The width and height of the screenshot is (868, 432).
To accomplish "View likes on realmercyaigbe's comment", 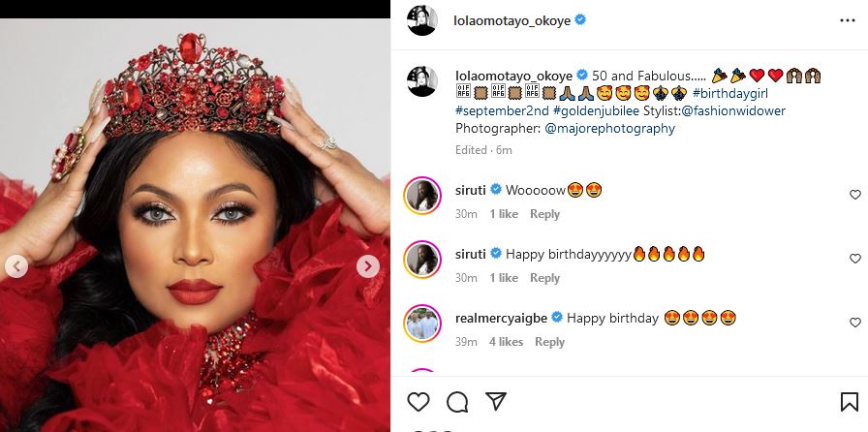I will (506, 342).
